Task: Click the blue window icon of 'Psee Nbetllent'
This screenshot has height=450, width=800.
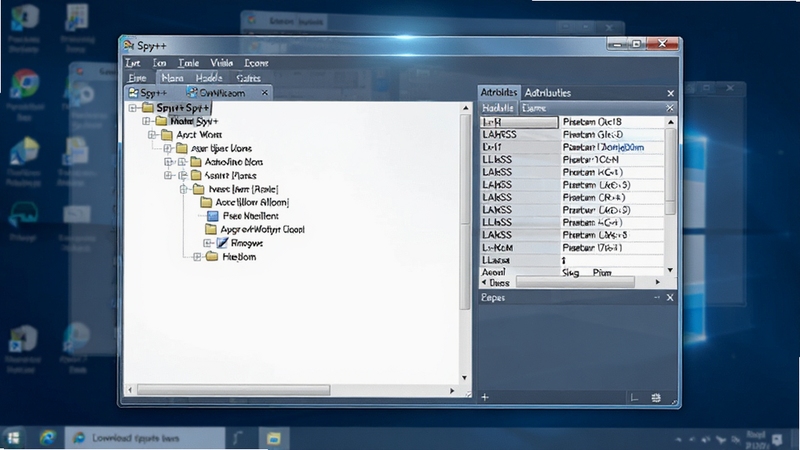Action: [213, 216]
